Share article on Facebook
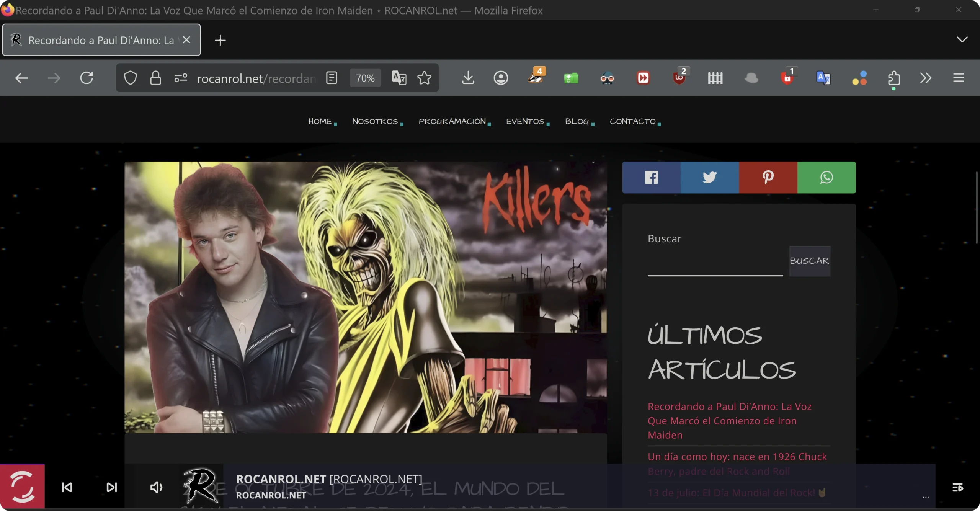 (x=651, y=177)
